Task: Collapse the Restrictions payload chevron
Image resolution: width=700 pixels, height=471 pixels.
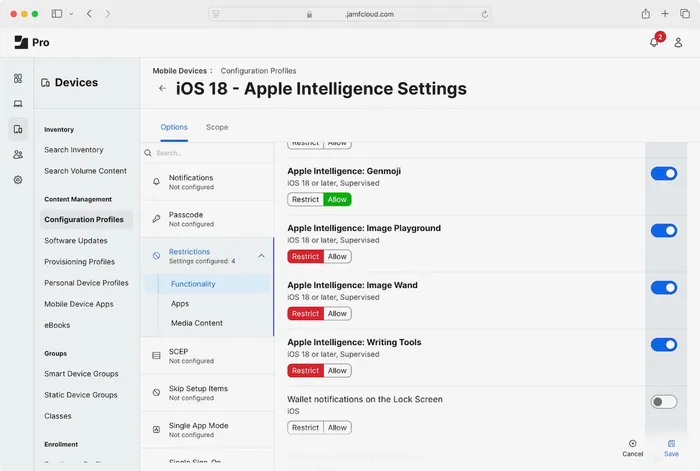Action: click(261, 256)
